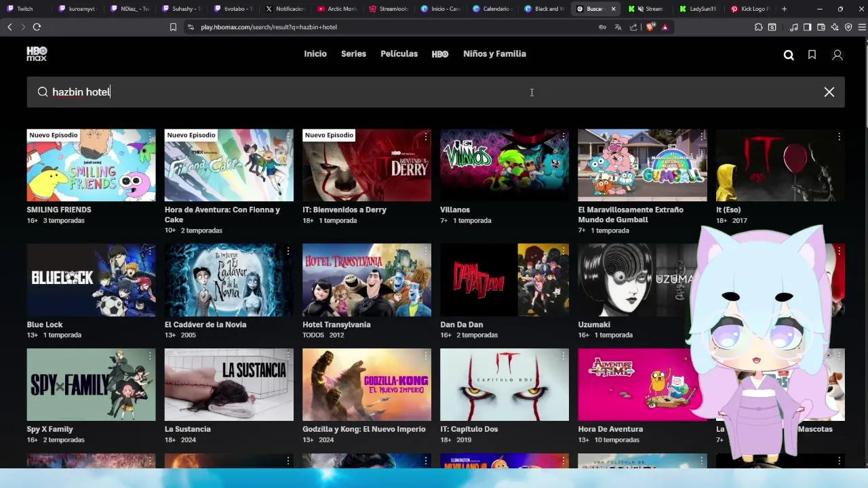Open La Sustancia thumbnail
Viewport: 868px width, 488px height.
pos(229,385)
